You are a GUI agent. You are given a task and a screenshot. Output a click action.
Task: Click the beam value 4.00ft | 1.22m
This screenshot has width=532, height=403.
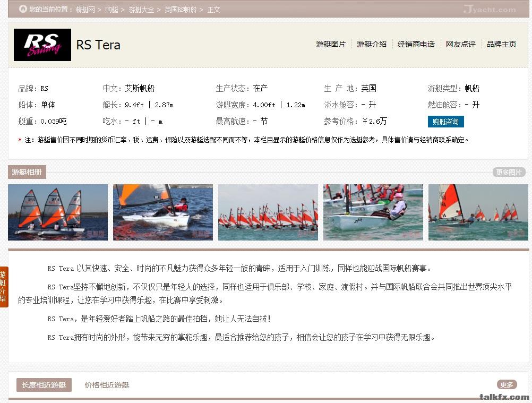(x=279, y=105)
